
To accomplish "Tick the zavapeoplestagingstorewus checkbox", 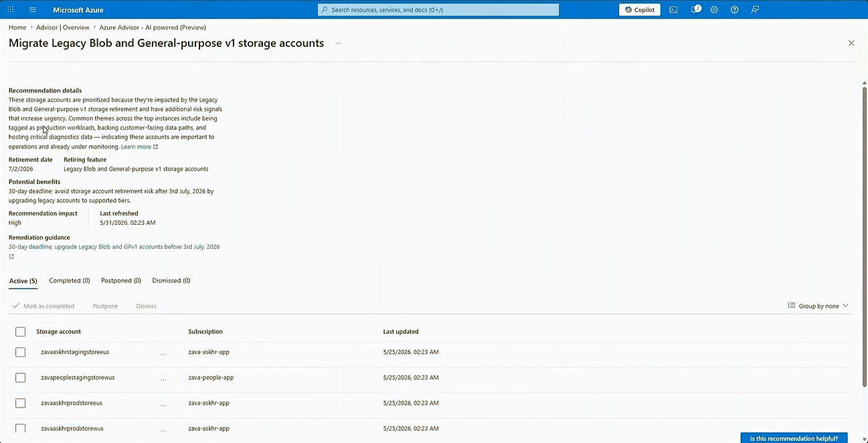I will coord(20,377).
